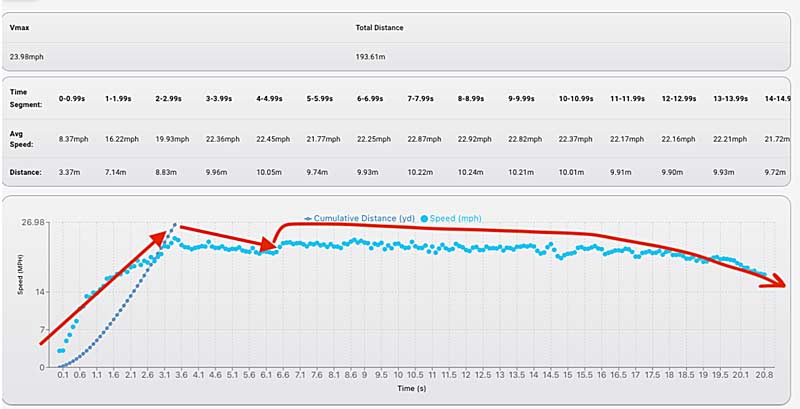
Task: Select the 10.01m distance cell
Action: point(571,172)
